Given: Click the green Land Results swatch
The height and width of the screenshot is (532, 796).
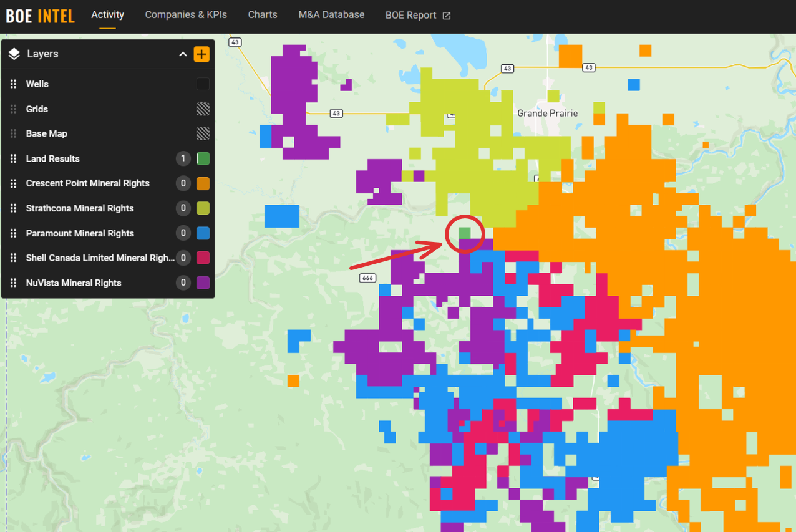Looking at the screenshot, I should coord(203,158).
